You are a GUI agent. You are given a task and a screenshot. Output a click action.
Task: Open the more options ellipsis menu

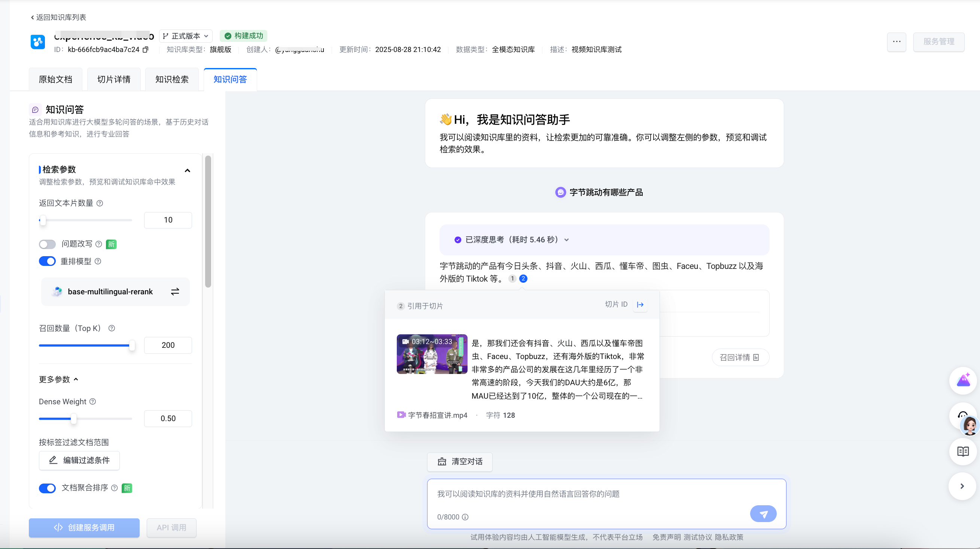(897, 42)
